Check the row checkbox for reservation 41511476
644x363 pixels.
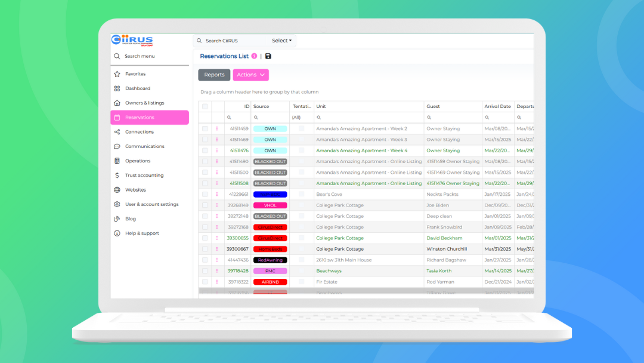point(205,150)
